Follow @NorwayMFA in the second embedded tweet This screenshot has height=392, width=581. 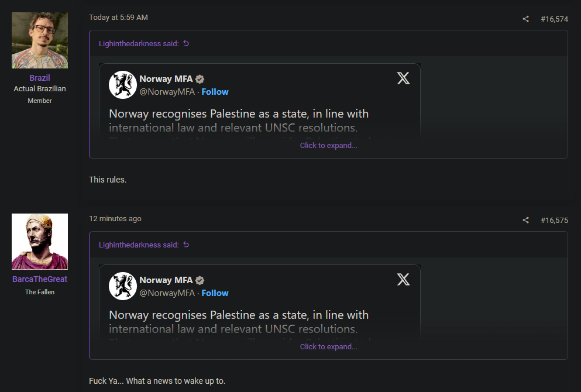[215, 293]
